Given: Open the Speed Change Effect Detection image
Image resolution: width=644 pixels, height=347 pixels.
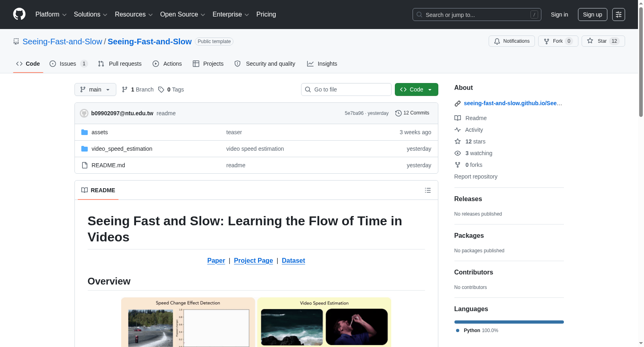Looking at the screenshot, I should 188,322.
